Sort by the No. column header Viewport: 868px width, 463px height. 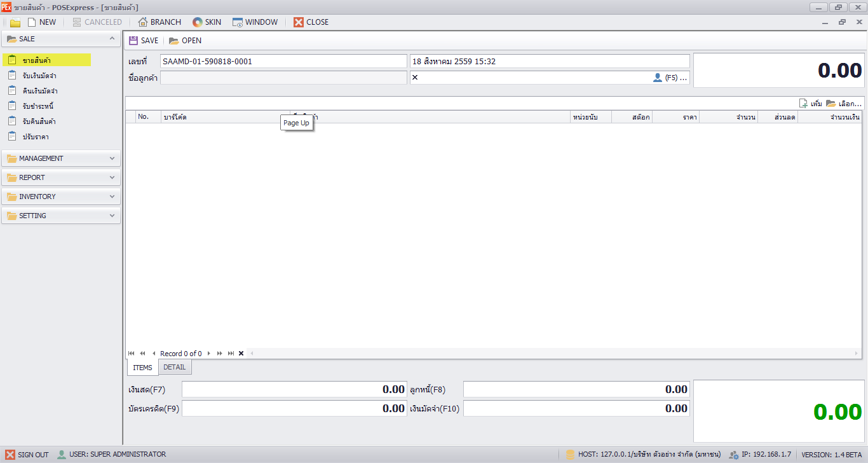148,117
